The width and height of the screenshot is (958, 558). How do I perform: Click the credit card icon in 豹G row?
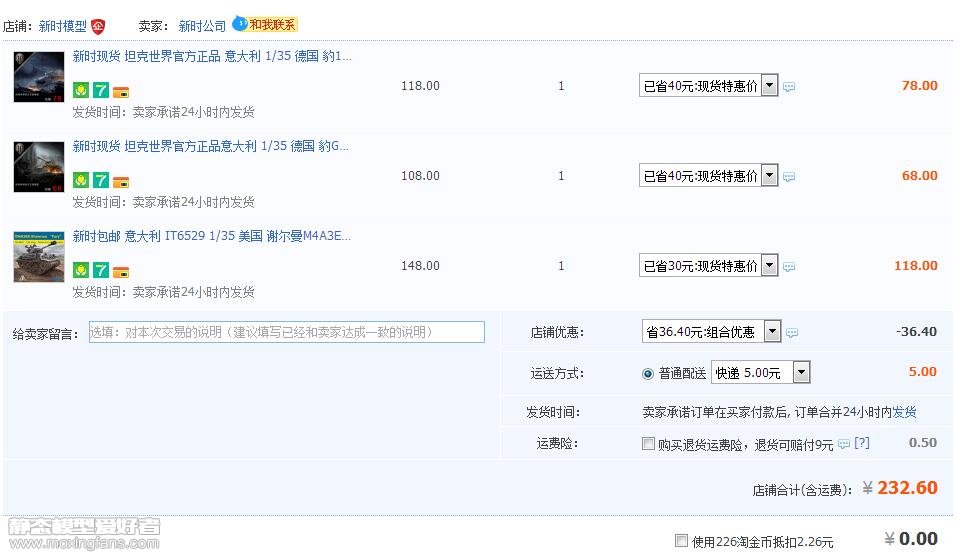coord(121,183)
